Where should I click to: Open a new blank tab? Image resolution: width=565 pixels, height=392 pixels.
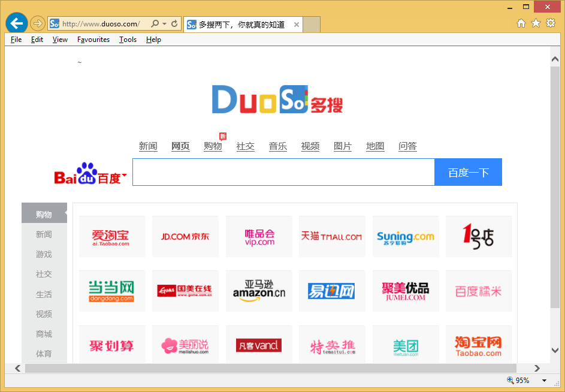(312, 25)
